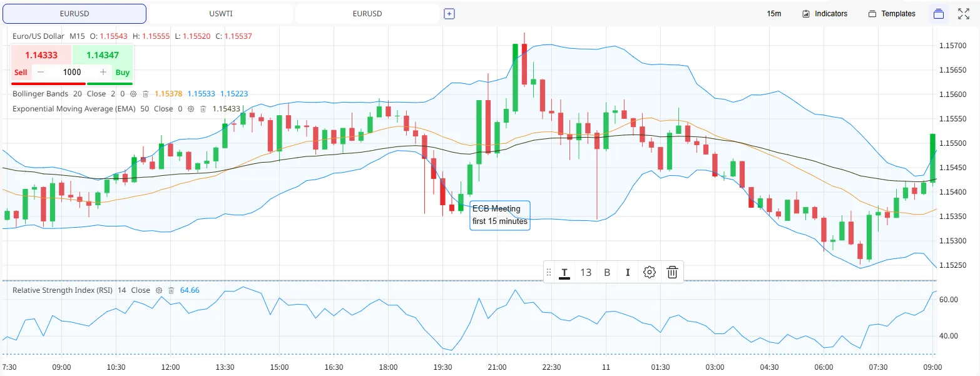Open Bollinger Bands settings gear
The width and height of the screenshot is (980, 376).
tap(133, 94)
